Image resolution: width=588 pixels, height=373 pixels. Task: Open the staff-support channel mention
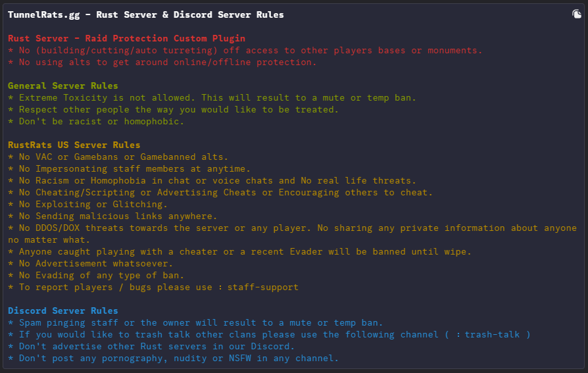pyautogui.click(x=262, y=287)
